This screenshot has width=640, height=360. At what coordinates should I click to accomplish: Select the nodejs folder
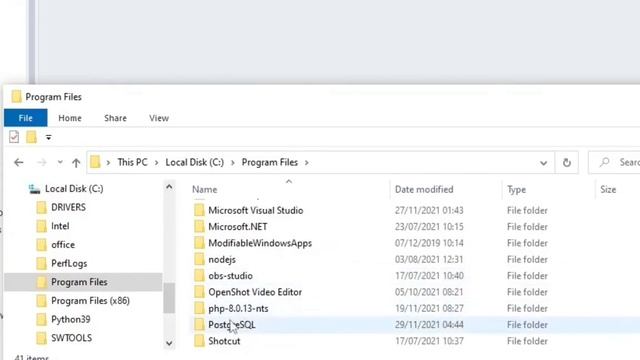tap(222, 260)
